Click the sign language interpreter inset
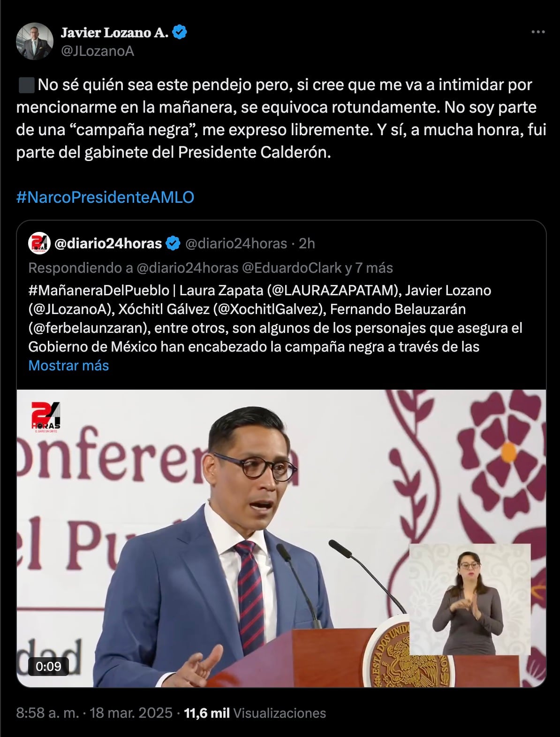Viewport: 560px width, 737px height. tap(470, 599)
